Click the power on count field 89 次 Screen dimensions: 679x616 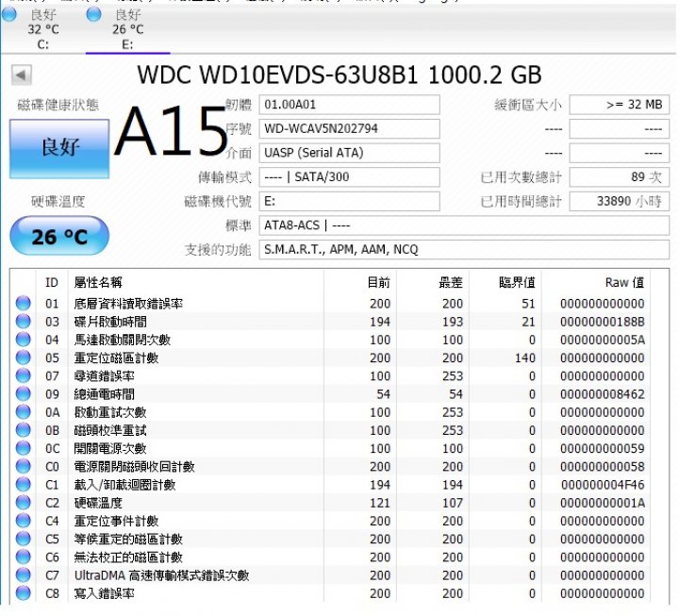[x=620, y=177]
